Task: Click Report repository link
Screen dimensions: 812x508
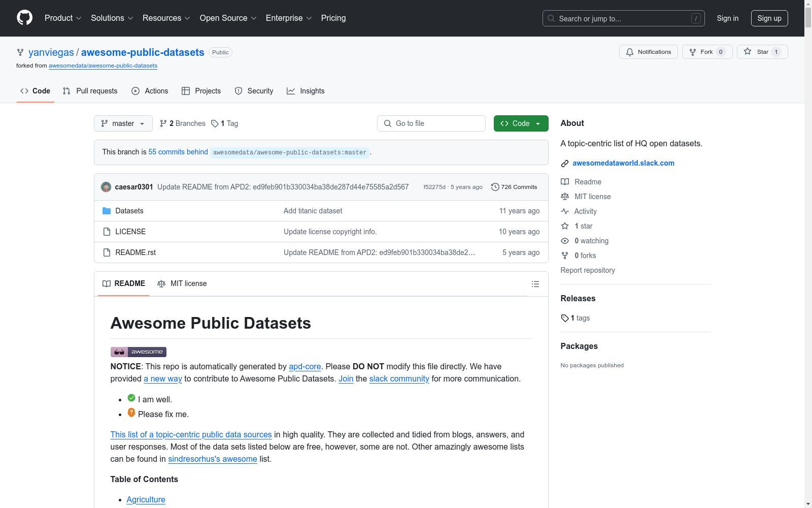Action: 588,270
